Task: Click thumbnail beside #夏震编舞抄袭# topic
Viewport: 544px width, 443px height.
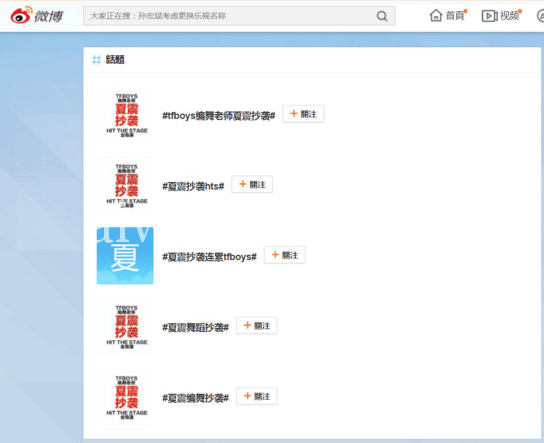Action: tap(125, 397)
